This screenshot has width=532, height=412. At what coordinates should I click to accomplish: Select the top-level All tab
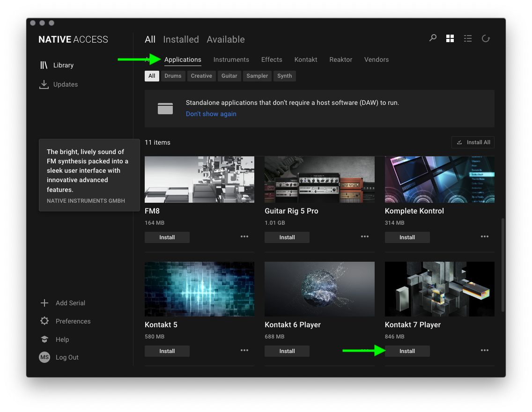pos(150,39)
